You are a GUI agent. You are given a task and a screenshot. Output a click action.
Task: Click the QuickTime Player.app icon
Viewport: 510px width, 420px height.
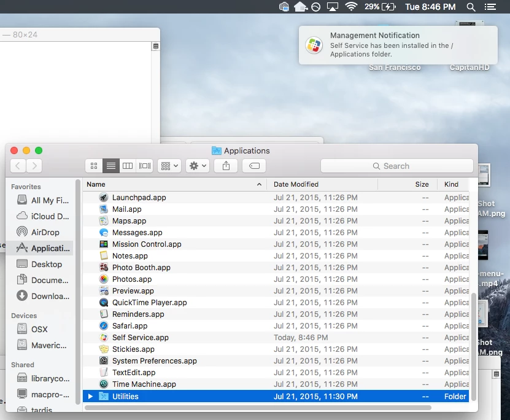coord(104,303)
